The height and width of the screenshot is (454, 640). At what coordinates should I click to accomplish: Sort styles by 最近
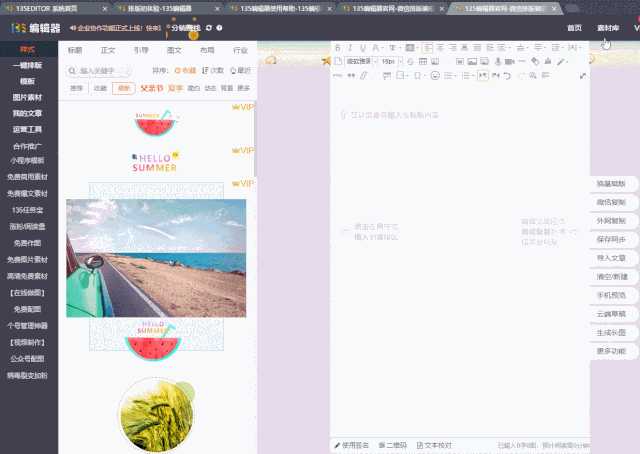tap(241, 70)
